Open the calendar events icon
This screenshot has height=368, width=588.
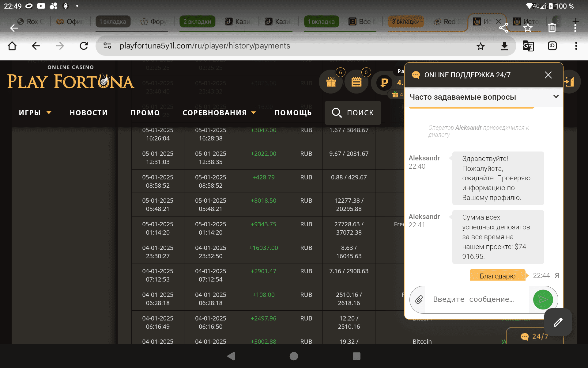tap(356, 82)
